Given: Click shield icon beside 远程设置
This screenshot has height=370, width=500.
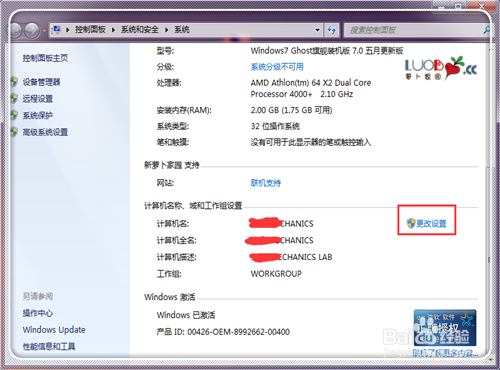Looking at the screenshot, I should click(14, 98).
